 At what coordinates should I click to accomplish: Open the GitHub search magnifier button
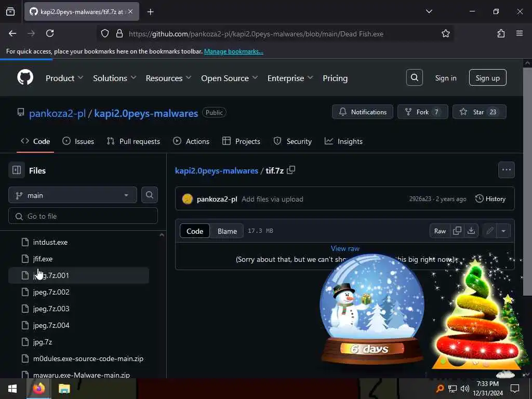point(414,78)
